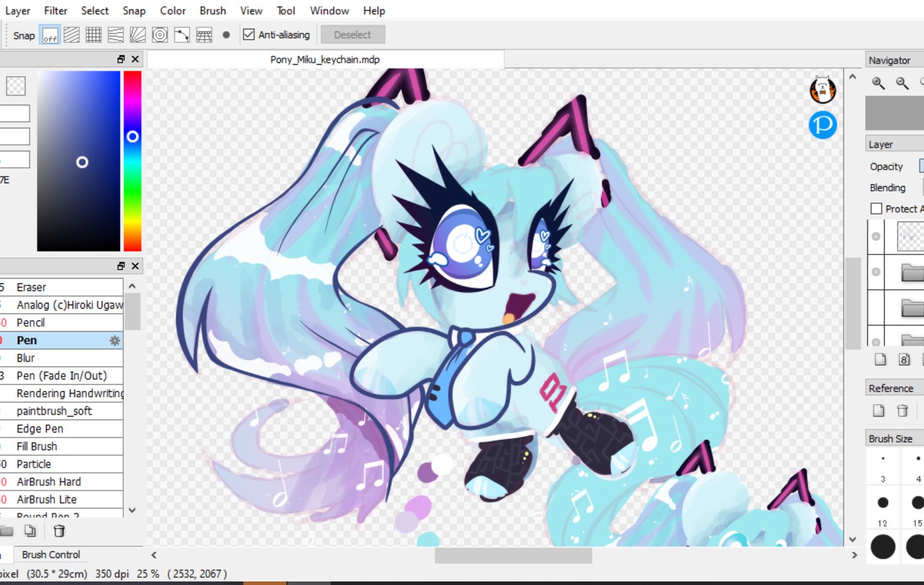Float the color panel with its undock icon
This screenshot has width=924, height=585.
pyautogui.click(x=121, y=59)
